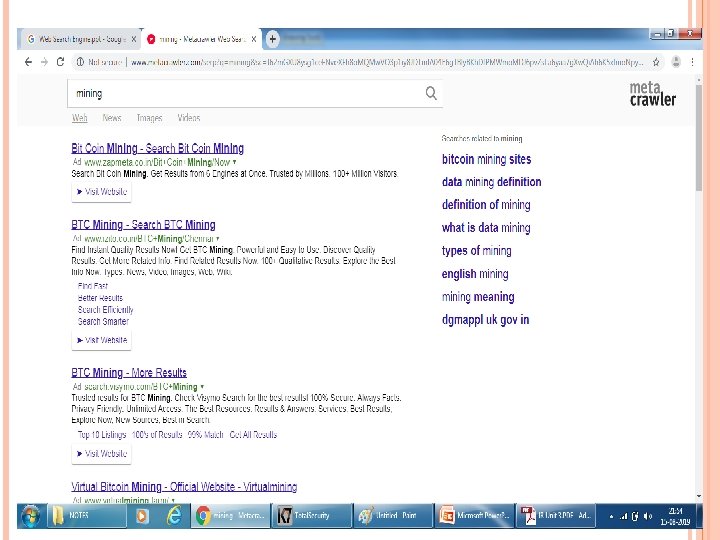
Task: Select the Images results tab
Action: [x=149, y=118]
